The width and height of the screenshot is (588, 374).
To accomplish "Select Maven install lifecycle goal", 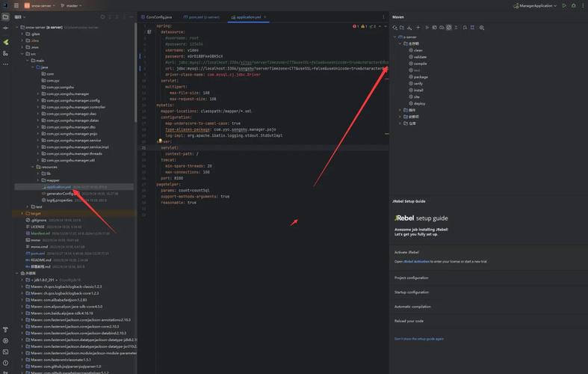I will [418, 90].
